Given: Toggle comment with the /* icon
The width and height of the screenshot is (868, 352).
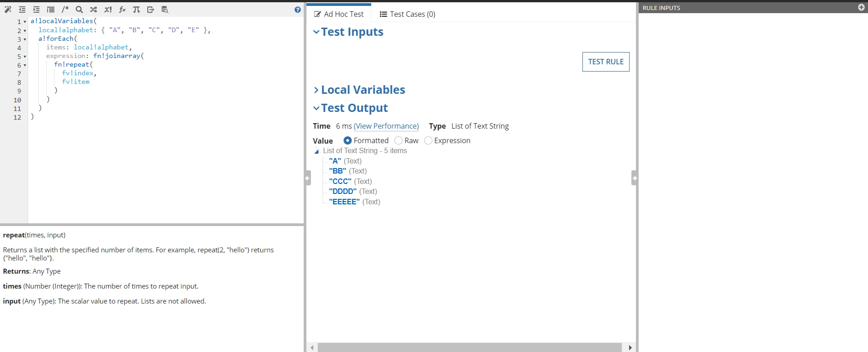Looking at the screenshot, I should coord(65,10).
